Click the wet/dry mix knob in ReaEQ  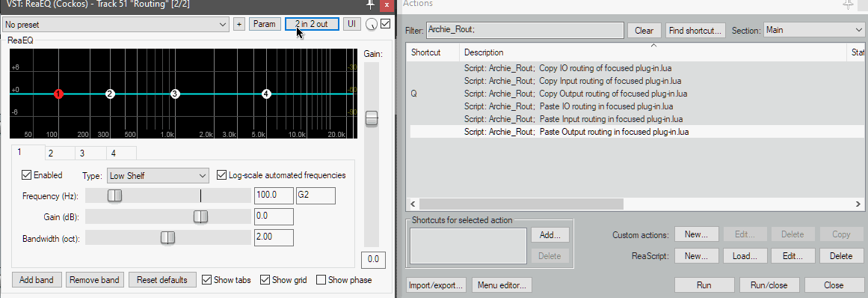pos(372,25)
